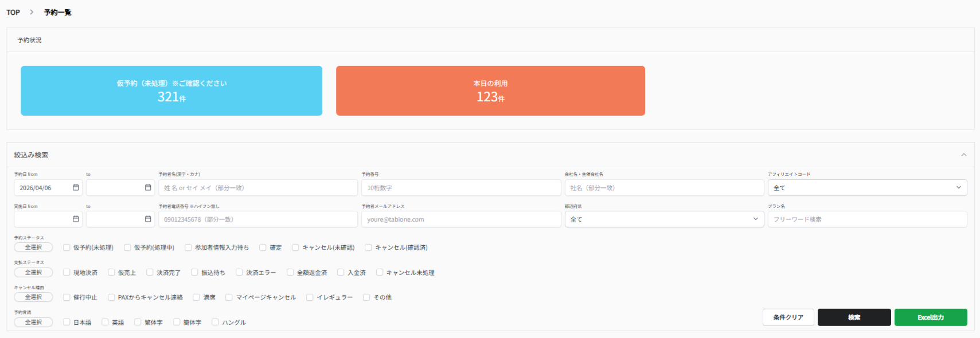Focus the プラン名 フリーワード検索 field
Image resolution: width=980 pixels, height=338 pixels.
click(867, 219)
